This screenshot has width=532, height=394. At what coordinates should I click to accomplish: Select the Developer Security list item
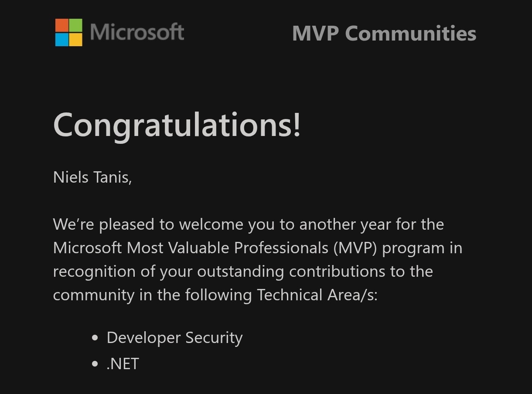tap(174, 338)
